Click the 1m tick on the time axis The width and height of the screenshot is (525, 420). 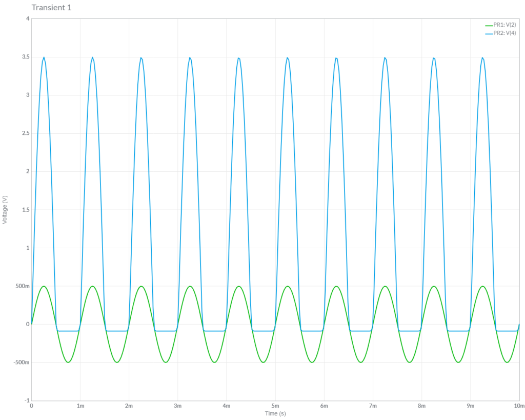pyautogui.click(x=80, y=406)
